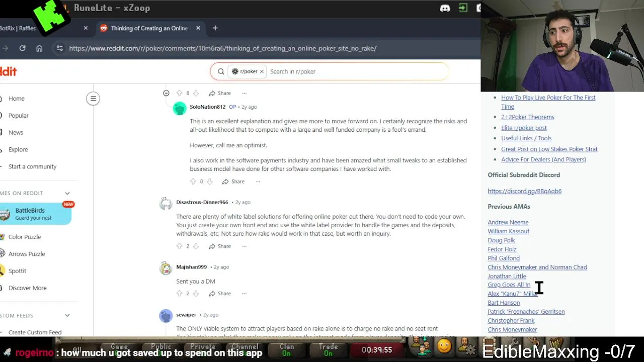The width and height of the screenshot is (644, 362).
Task: Open Doug Polk AMA link
Action: pyautogui.click(x=501, y=240)
